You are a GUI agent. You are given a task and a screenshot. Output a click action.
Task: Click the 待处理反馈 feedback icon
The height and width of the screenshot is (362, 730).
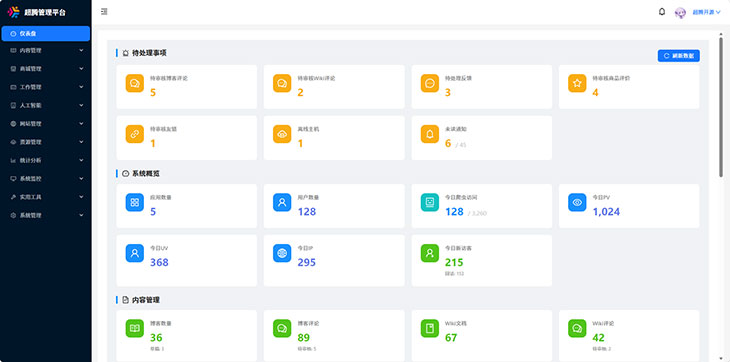coord(430,83)
